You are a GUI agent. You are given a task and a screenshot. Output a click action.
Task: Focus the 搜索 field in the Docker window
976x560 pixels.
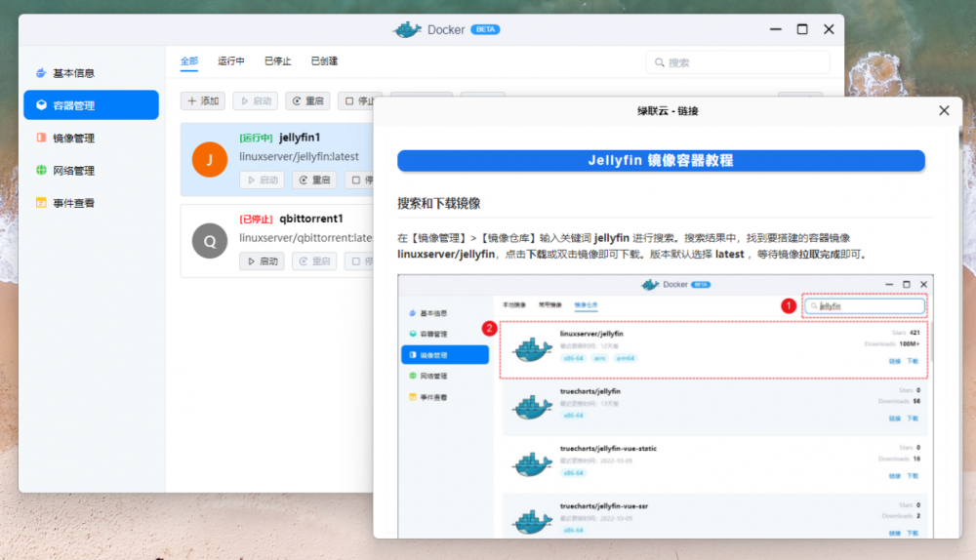pos(738,62)
